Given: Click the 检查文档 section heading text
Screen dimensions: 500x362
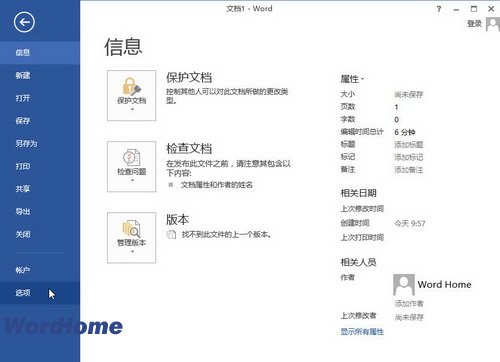Looking at the screenshot, I should 189,149.
